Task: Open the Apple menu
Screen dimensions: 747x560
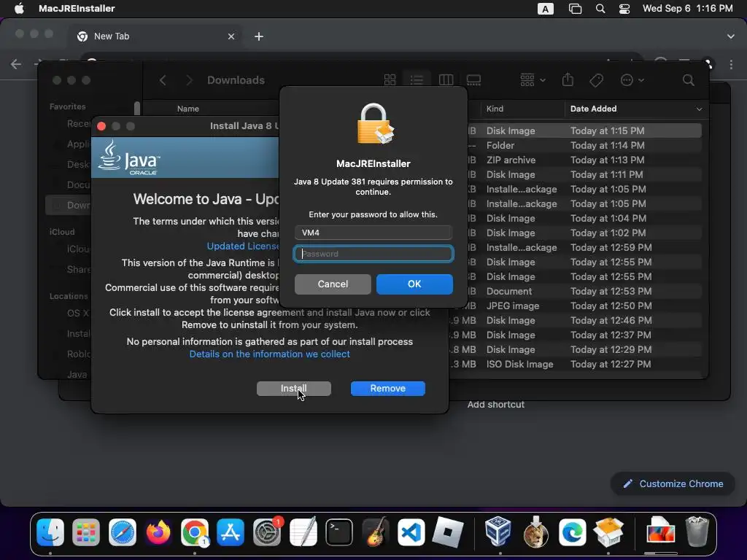Action: [19, 9]
